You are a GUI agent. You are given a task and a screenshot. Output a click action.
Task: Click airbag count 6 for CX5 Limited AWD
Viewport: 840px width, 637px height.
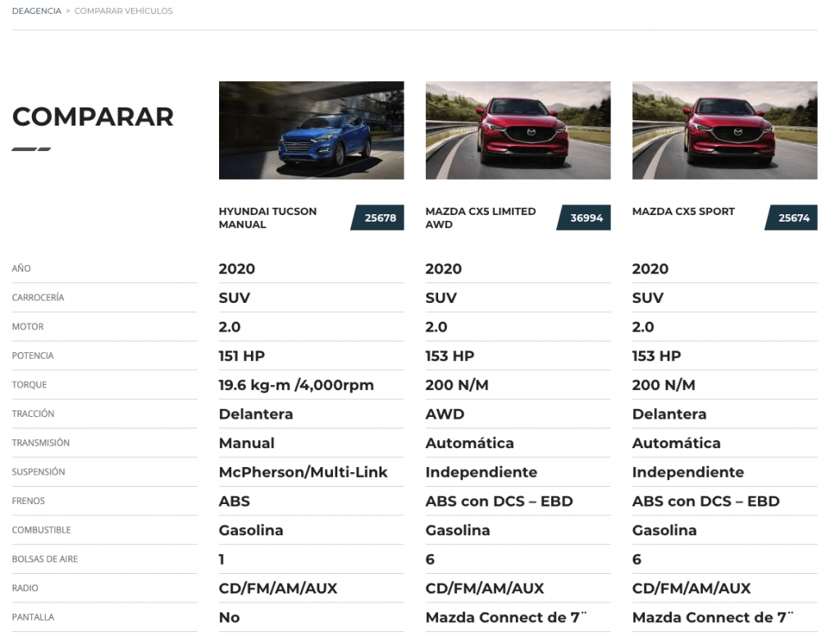coord(430,559)
